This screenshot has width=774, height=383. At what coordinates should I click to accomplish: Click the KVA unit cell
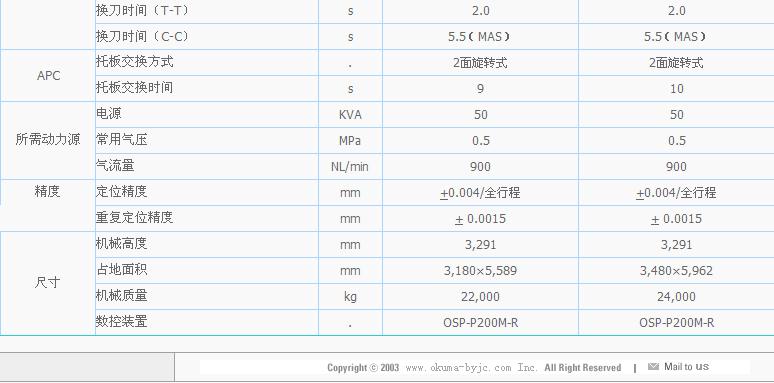point(350,115)
